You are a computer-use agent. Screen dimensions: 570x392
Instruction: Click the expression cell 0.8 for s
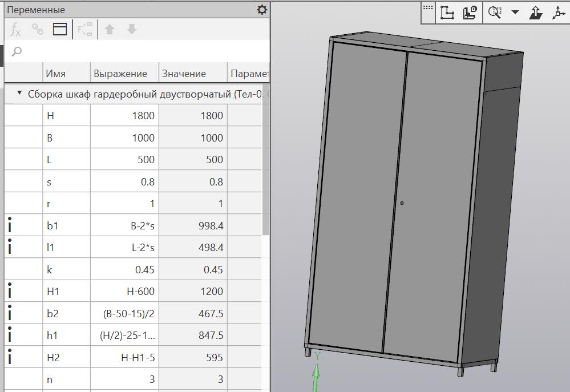[x=124, y=182]
